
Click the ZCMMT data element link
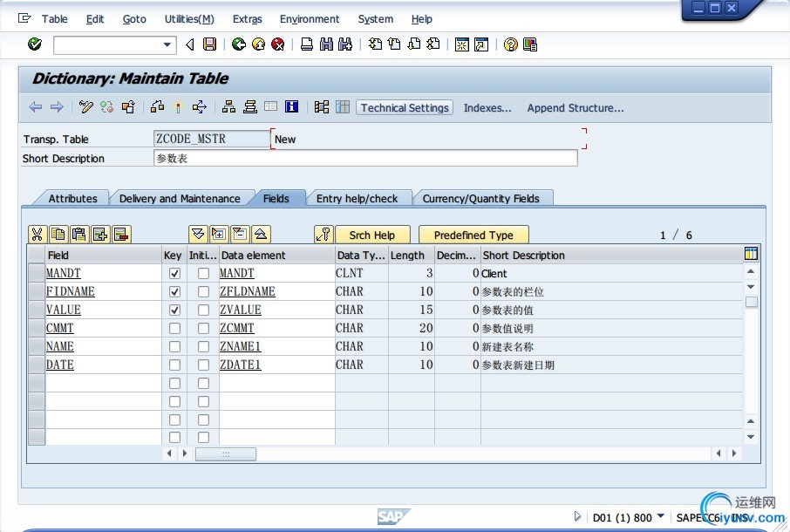point(237,329)
